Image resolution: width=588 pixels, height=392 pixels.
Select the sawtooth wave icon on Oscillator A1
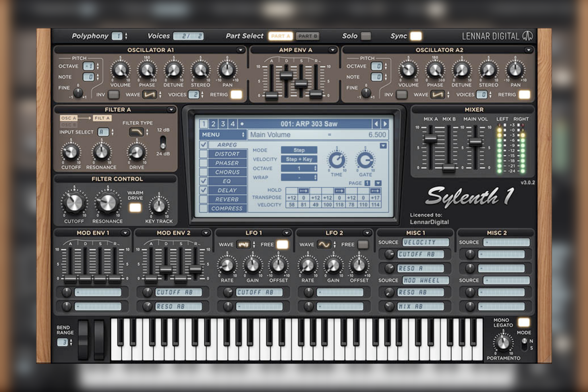[x=150, y=94]
